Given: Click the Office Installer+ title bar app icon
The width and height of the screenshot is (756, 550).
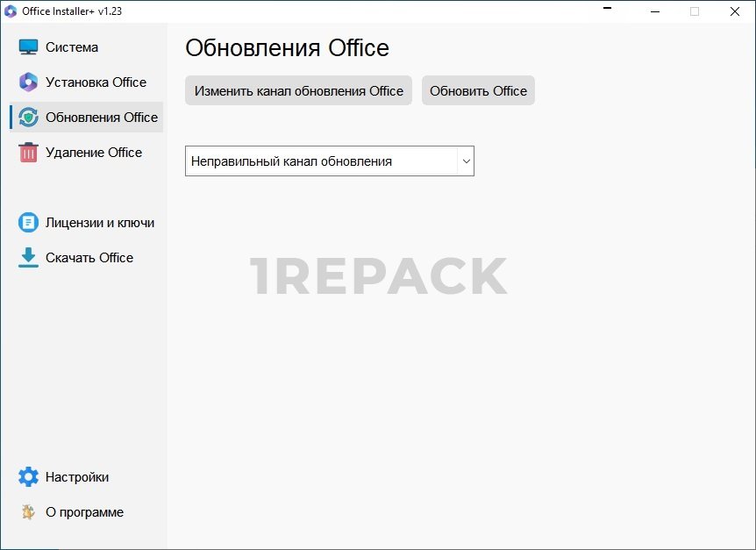Looking at the screenshot, I should pyautogui.click(x=11, y=11).
